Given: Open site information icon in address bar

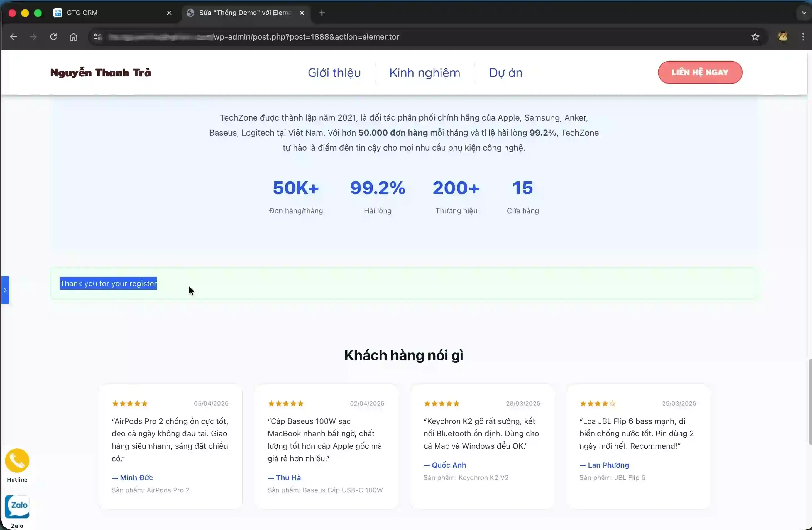Looking at the screenshot, I should pyautogui.click(x=97, y=37).
